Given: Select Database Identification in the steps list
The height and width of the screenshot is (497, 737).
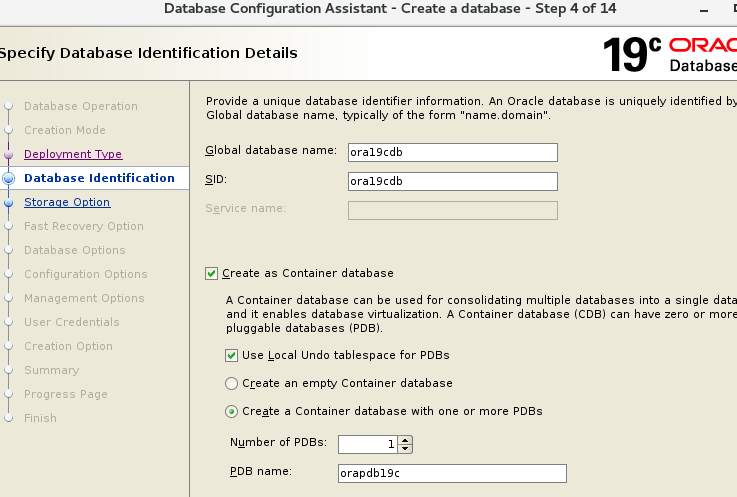Looking at the screenshot, I should pyautogui.click(x=99, y=178).
